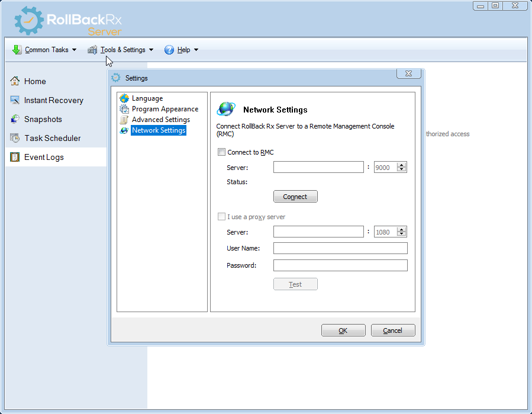Click the 'thorized access' text in main window
This screenshot has width=532, height=414.
pos(447,134)
